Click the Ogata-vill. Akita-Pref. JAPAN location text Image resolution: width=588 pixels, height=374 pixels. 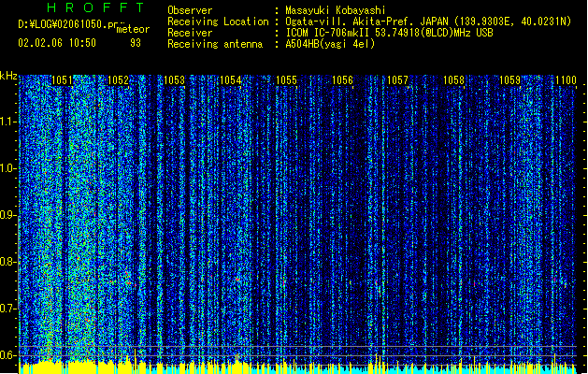pos(428,22)
